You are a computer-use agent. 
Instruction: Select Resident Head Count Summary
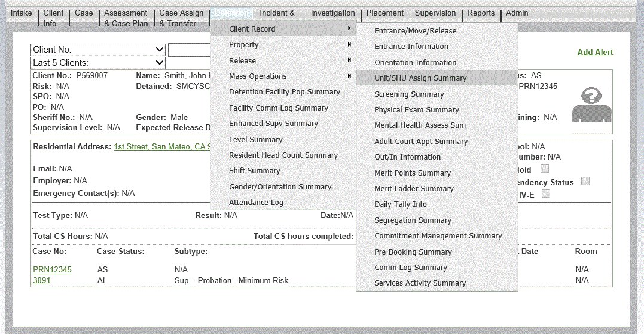(x=283, y=155)
